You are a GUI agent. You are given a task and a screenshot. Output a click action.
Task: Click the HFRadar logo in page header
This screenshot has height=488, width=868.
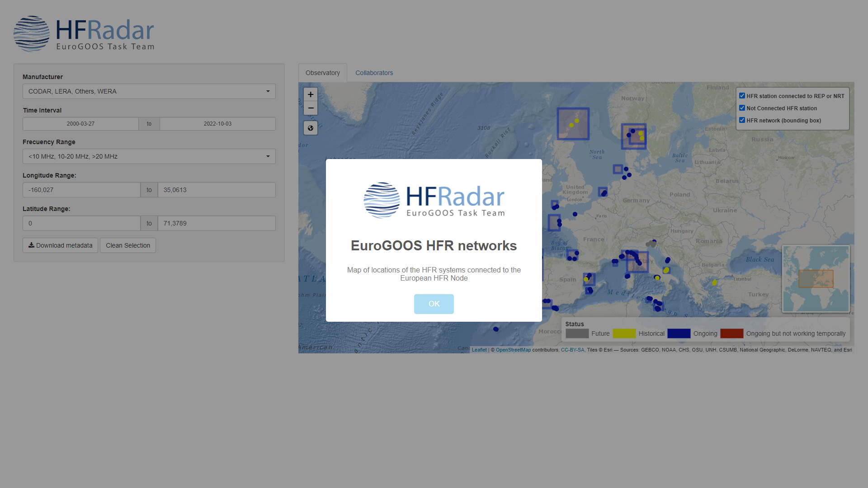pyautogui.click(x=84, y=34)
